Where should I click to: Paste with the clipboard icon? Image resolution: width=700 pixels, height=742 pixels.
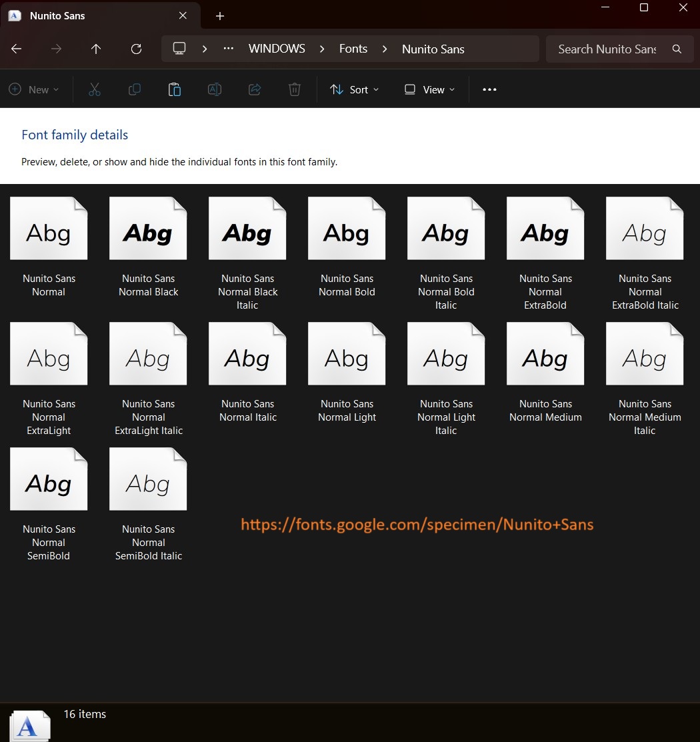tap(174, 89)
